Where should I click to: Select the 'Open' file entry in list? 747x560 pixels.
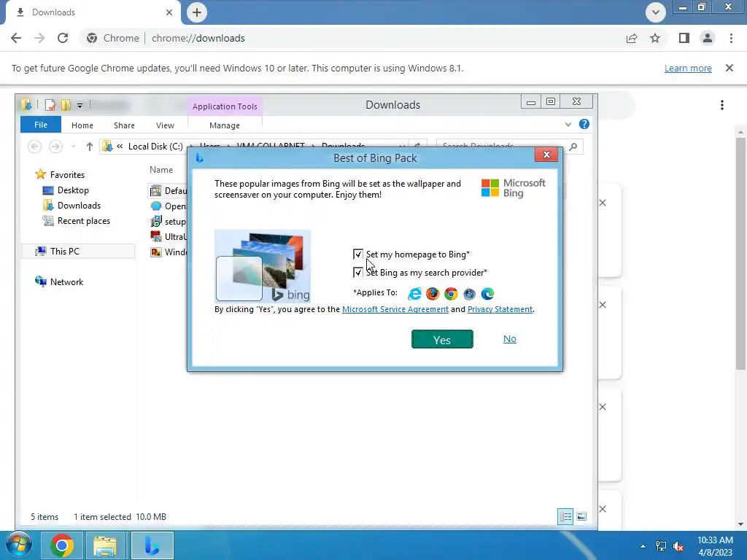169,206
